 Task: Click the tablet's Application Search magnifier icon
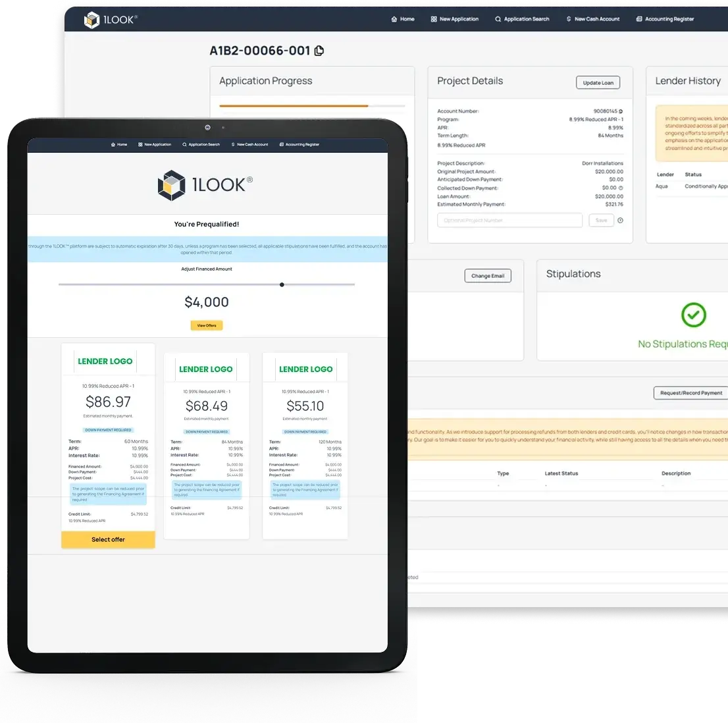(x=184, y=144)
